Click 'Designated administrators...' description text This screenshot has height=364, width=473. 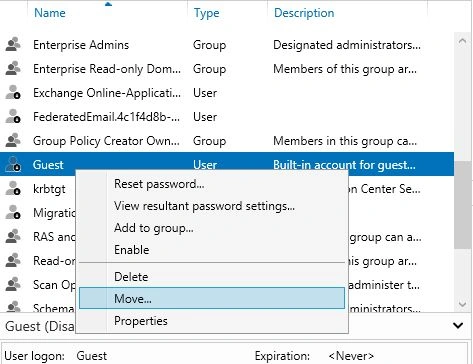[347, 45]
